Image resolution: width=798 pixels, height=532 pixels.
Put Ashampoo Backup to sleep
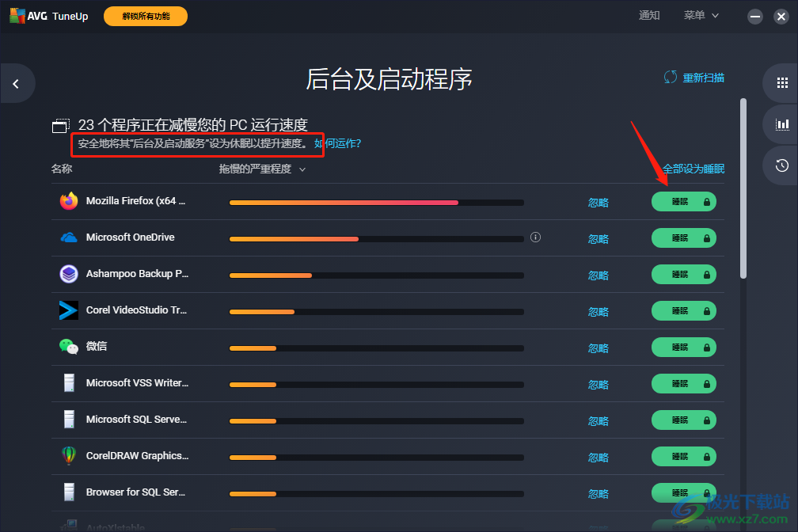pos(683,275)
